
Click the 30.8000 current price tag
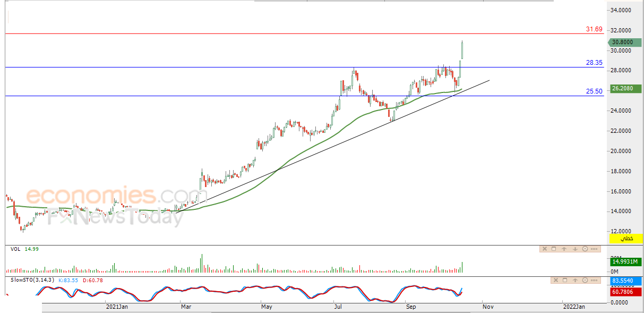622,43
